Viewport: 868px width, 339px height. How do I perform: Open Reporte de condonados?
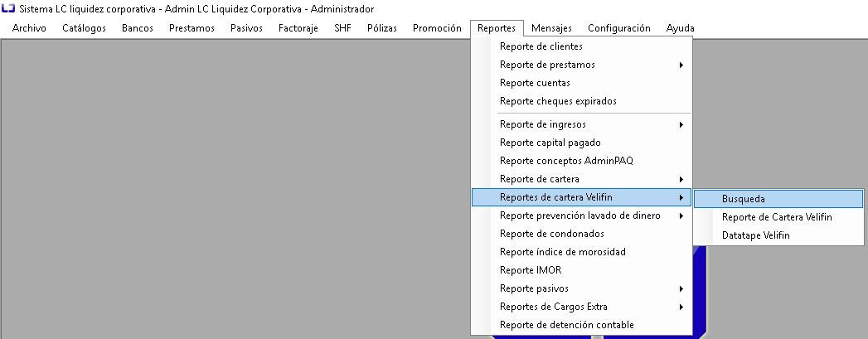tap(581, 234)
